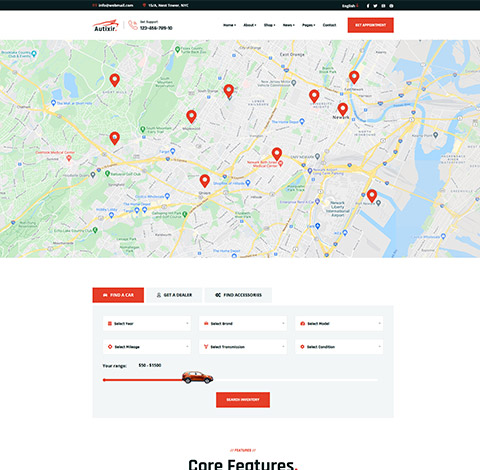Click the "Core Features." heading
This screenshot has width=480, height=470.
243,464
